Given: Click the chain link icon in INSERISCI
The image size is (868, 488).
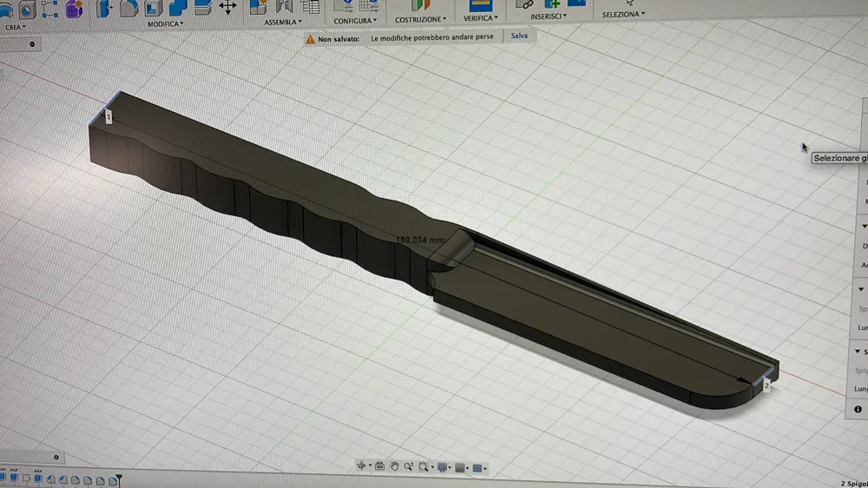Looking at the screenshot, I should [x=524, y=4].
